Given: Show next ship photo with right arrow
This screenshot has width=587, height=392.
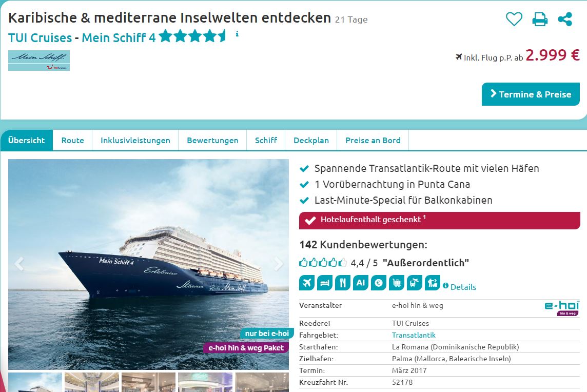Looking at the screenshot, I should 279,264.
